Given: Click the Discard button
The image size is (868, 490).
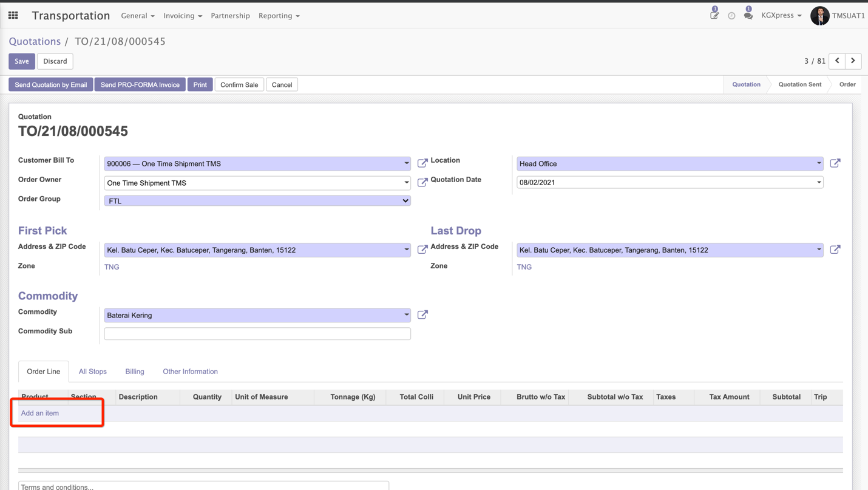Looking at the screenshot, I should tap(55, 61).
